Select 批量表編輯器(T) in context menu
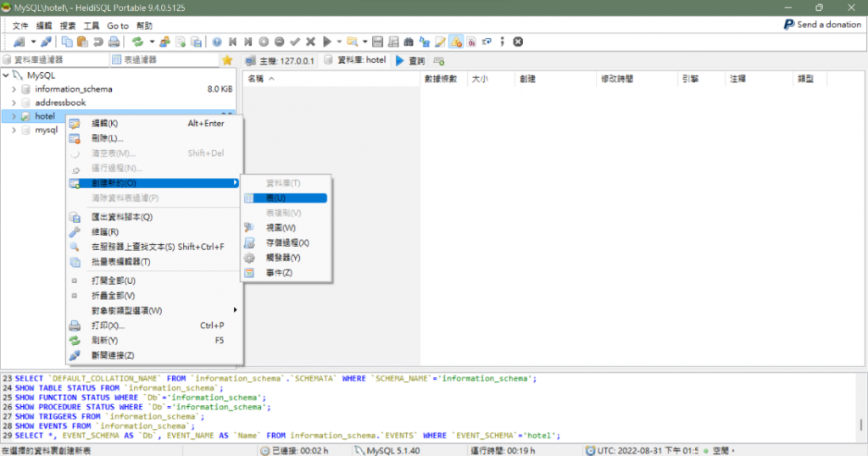Viewport: 868px width, 456px height. coord(154,262)
